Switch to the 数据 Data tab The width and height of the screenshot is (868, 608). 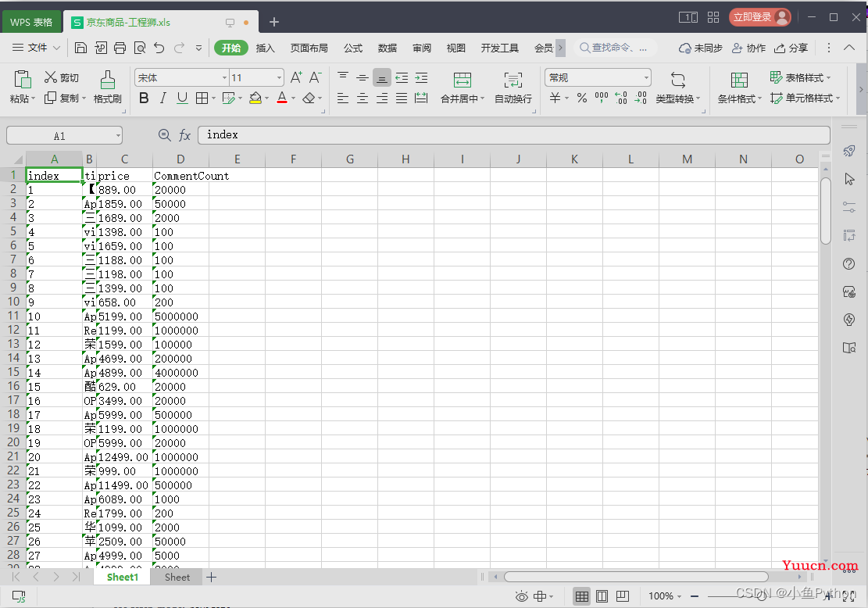pos(387,48)
